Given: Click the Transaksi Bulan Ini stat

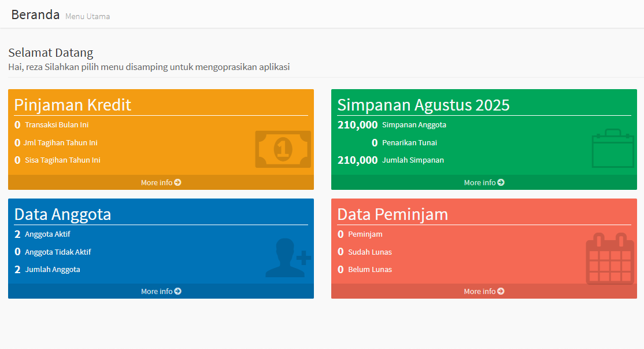Looking at the screenshot, I should tap(57, 124).
